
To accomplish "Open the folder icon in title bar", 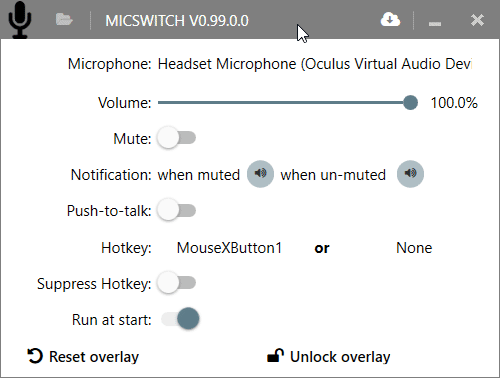I will (x=64, y=19).
